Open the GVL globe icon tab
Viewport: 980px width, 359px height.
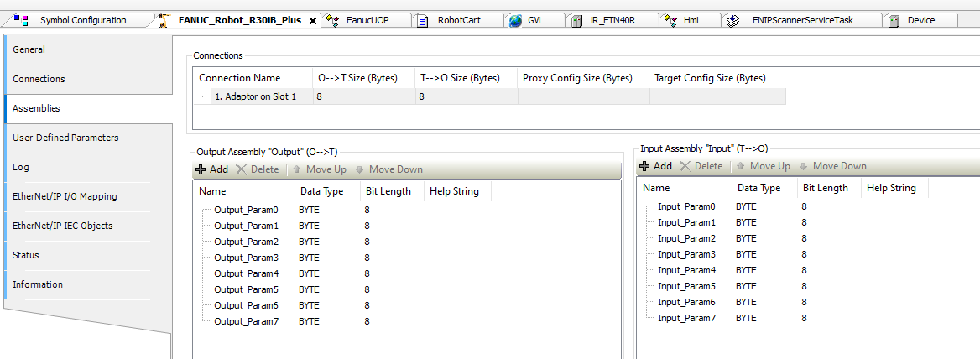[x=514, y=20]
